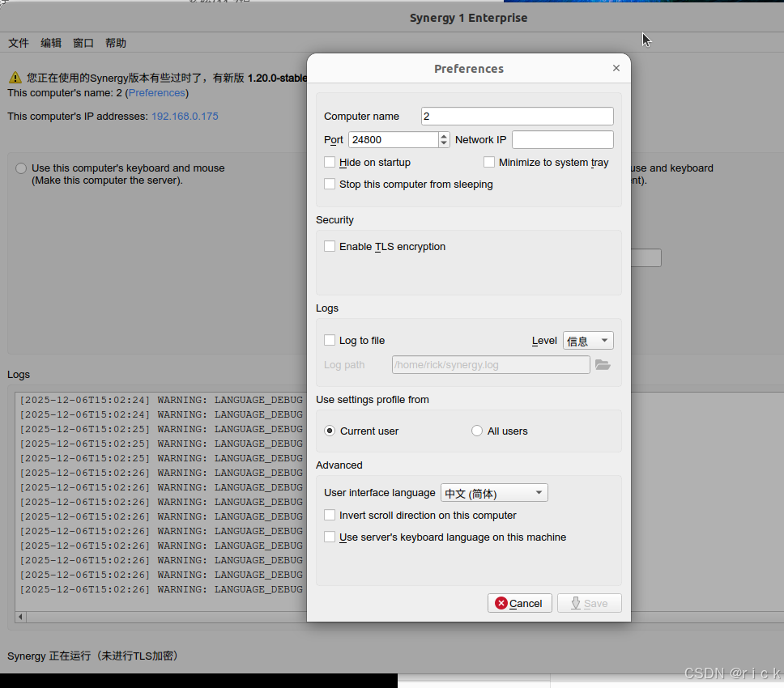The width and height of the screenshot is (784, 688).
Task: Select the Current user profile radio
Action: click(330, 431)
